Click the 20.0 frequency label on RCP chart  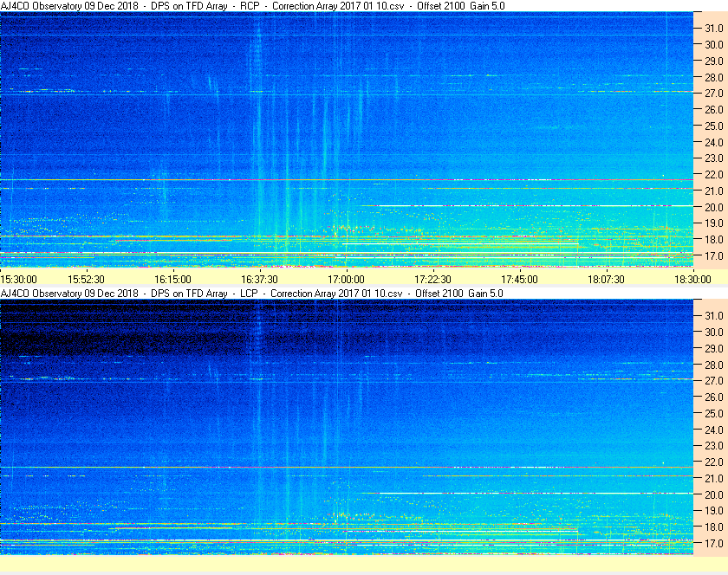714,208
